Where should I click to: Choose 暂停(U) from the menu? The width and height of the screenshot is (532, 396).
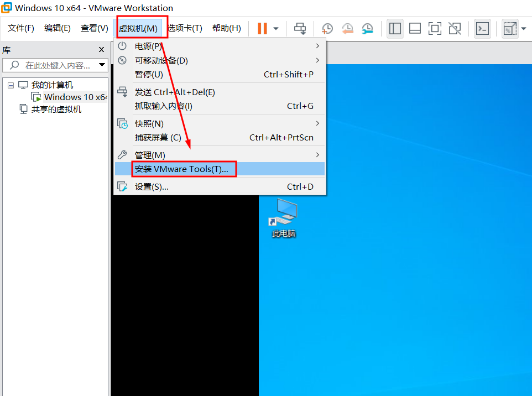click(x=220, y=74)
